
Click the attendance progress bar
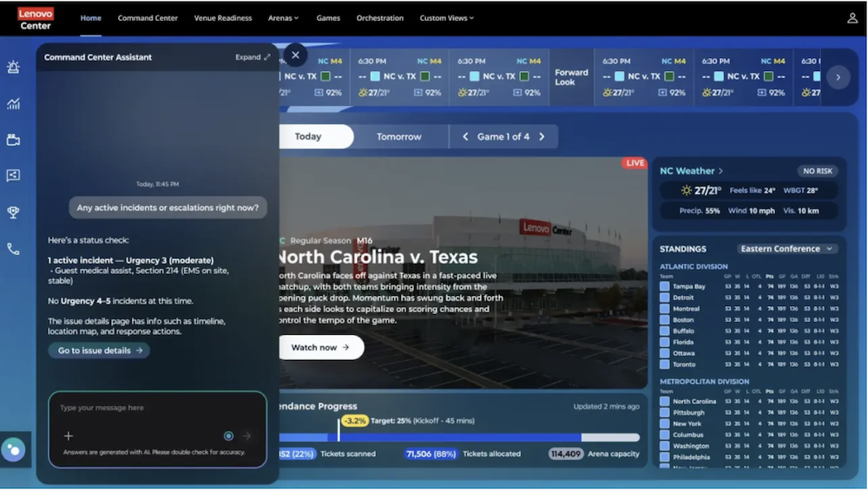point(459,437)
